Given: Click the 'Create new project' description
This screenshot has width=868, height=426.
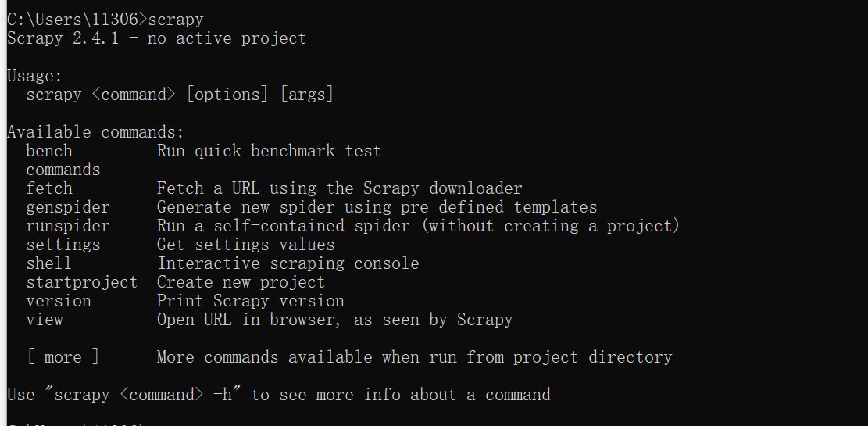Looking at the screenshot, I should [x=241, y=282].
